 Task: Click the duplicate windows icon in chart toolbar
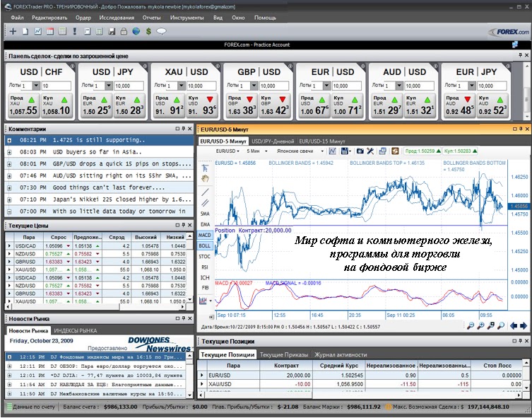coord(382,151)
